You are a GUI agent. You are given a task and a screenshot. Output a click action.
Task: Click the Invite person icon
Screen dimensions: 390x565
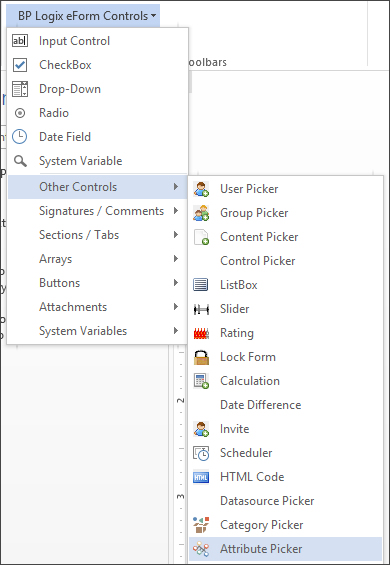(x=201, y=429)
